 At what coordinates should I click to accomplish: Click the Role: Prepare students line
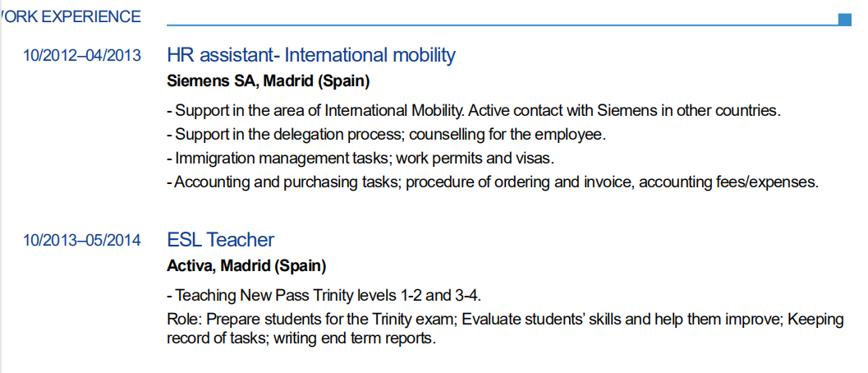click(504, 319)
